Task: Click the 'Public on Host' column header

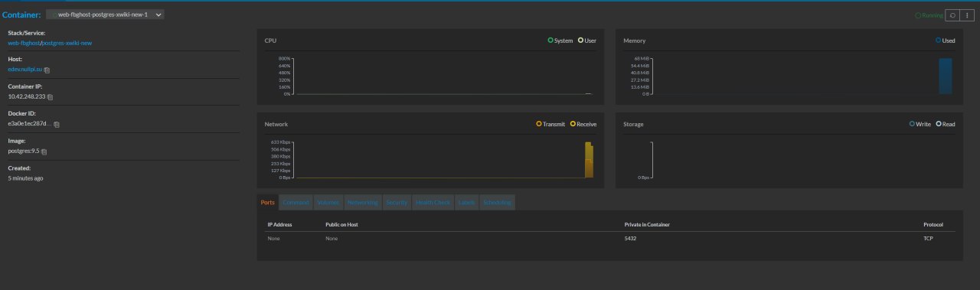Action: coord(342,224)
